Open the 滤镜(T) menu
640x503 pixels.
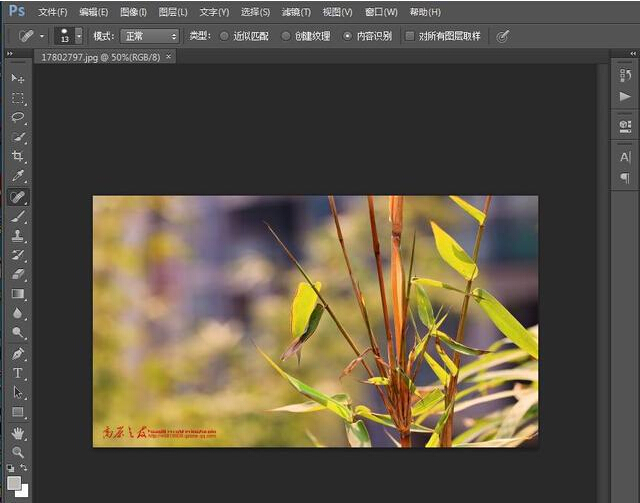pyautogui.click(x=296, y=12)
